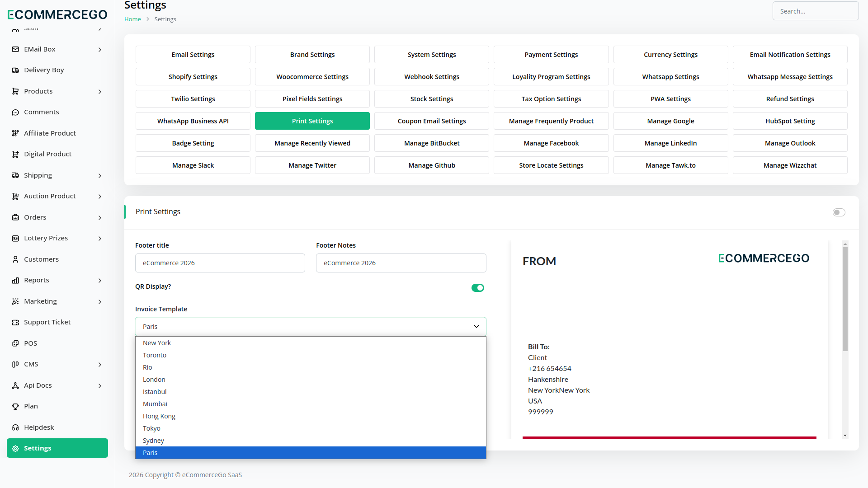Open the Payment Settings tab button
This screenshot has height=488, width=868.
coord(551,55)
